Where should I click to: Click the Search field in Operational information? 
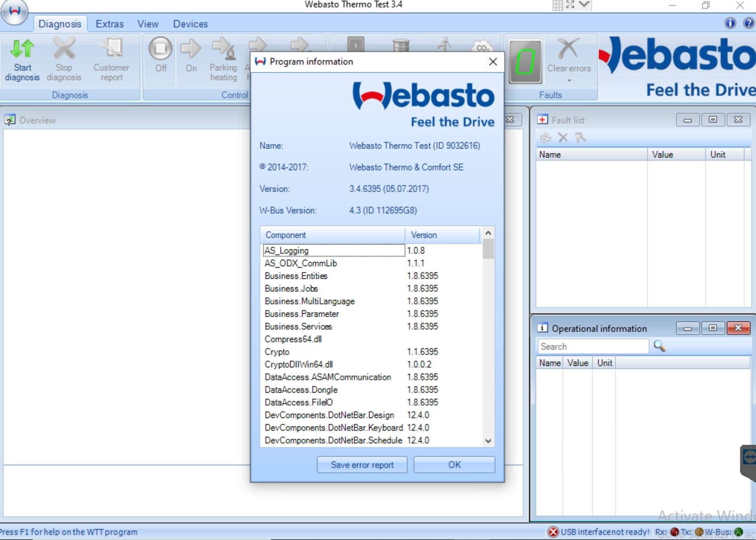pyautogui.click(x=593, y=346)
